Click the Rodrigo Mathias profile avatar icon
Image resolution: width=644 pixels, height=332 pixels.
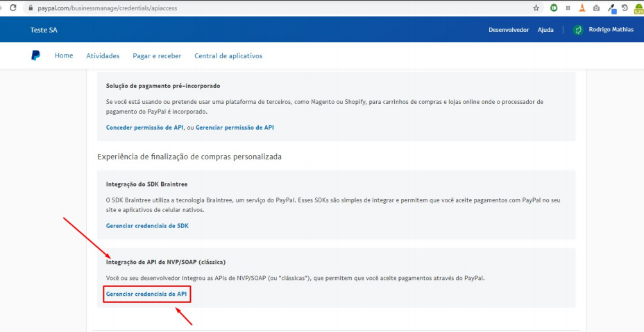click(578, 30)
